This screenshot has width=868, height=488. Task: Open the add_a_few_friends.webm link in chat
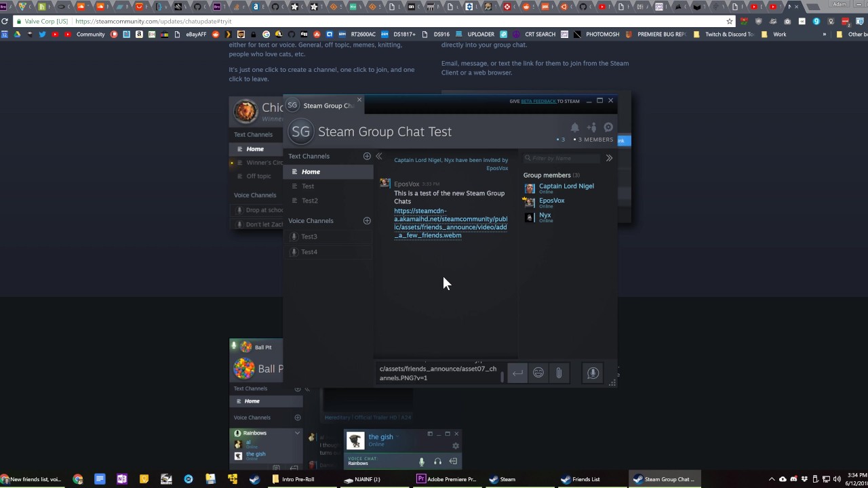coord(450,223)
